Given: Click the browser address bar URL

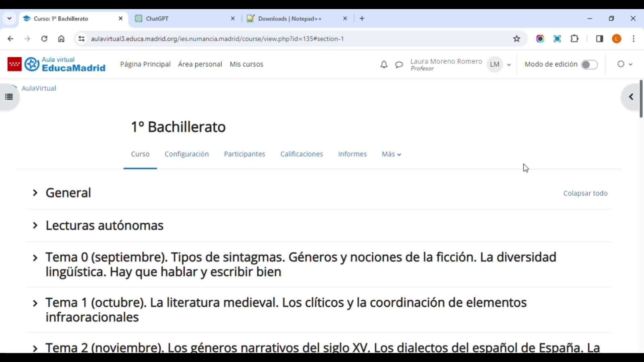Looking at the screenshot, I should click(x=217, y=39).
